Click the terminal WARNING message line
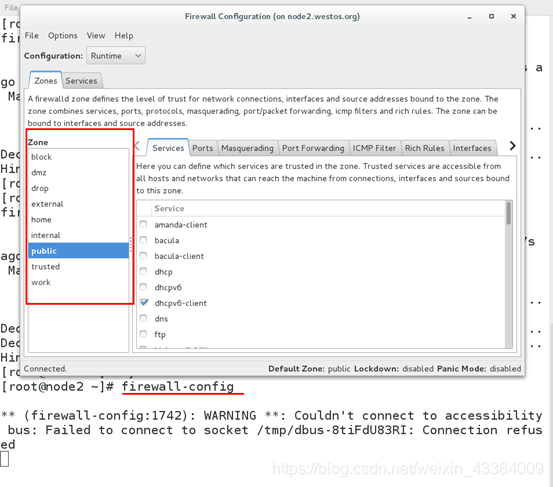 point(272,416)
